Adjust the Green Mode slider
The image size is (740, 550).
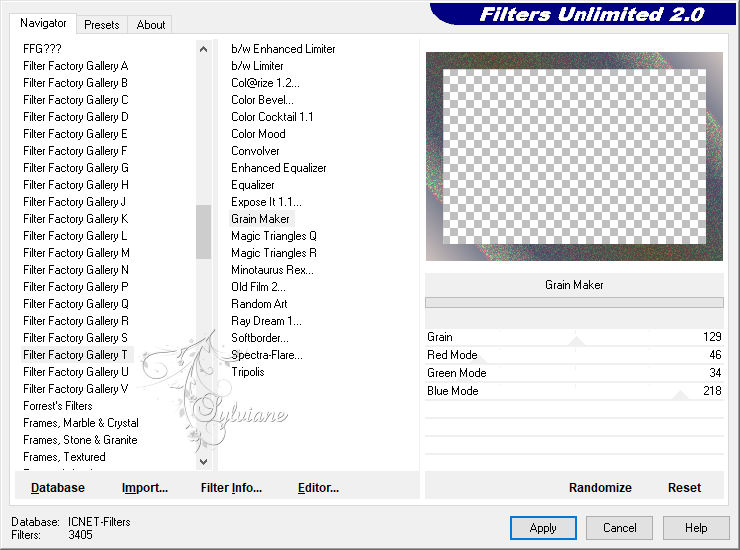(x=574, y=373)
